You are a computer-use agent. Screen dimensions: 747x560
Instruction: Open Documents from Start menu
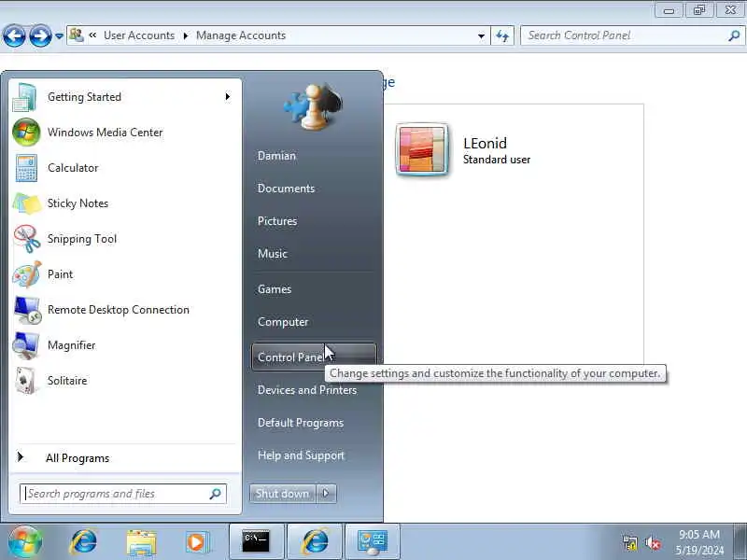(x=286, y=189)
